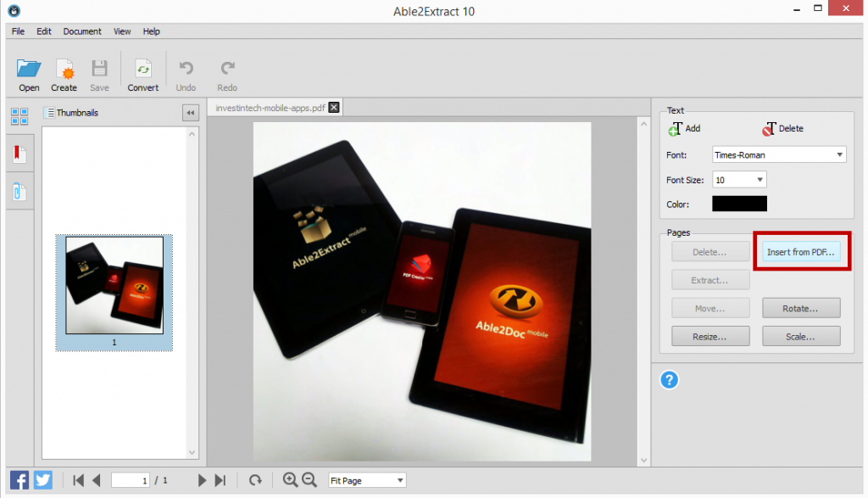Image resolution: width=868 pixels, height=498 pixels.
Task: Open the Fit Page zoom dropdown
Action: [367, 480]
